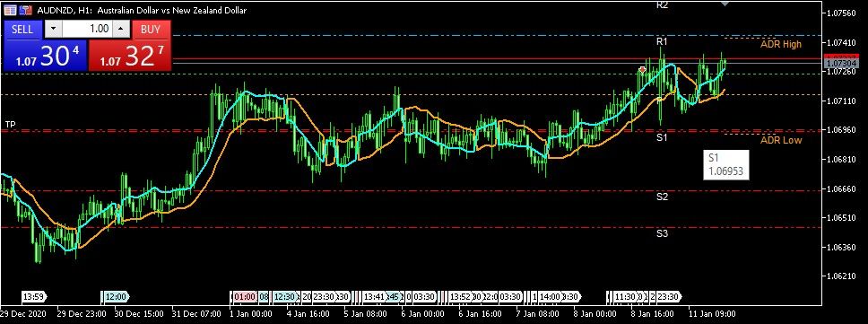Click the S1 1.06953 tooltip box

(x=726, y=164)
